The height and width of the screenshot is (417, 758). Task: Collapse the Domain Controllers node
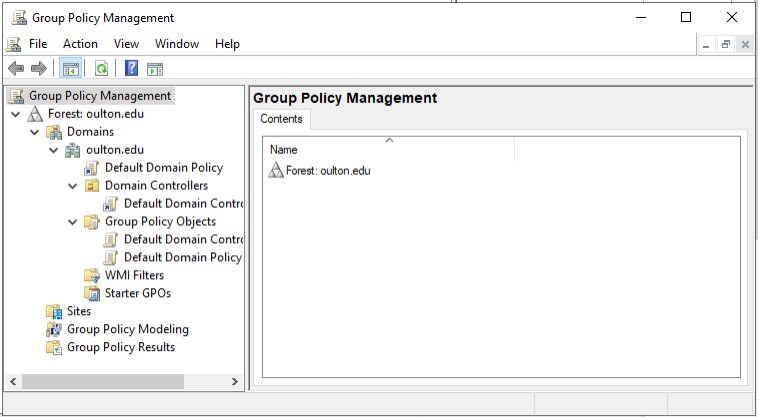(72, 186)
